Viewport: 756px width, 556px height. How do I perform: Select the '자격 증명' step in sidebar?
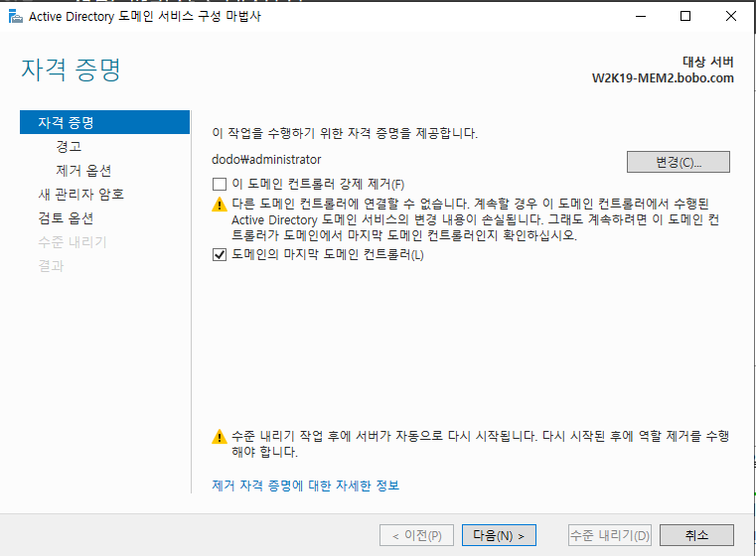(x=104, y=122)
